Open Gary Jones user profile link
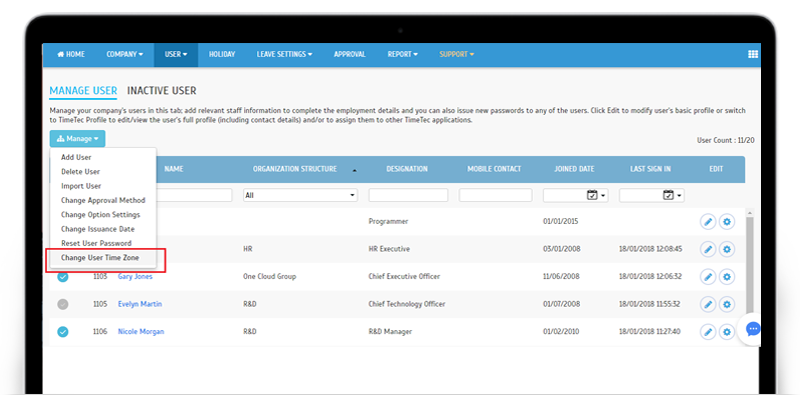This screenshot has width=800, height=395. coord(135,277)
